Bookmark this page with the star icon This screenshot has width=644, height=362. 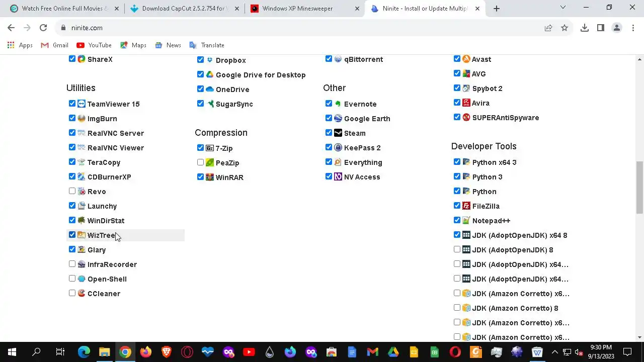pyautogui.click(x=565, y=28)
